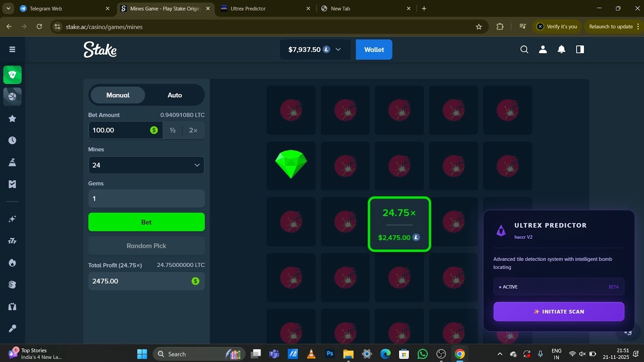
Task: Open Chrome tab search dropdown arrow
Action: click(8, 9)
